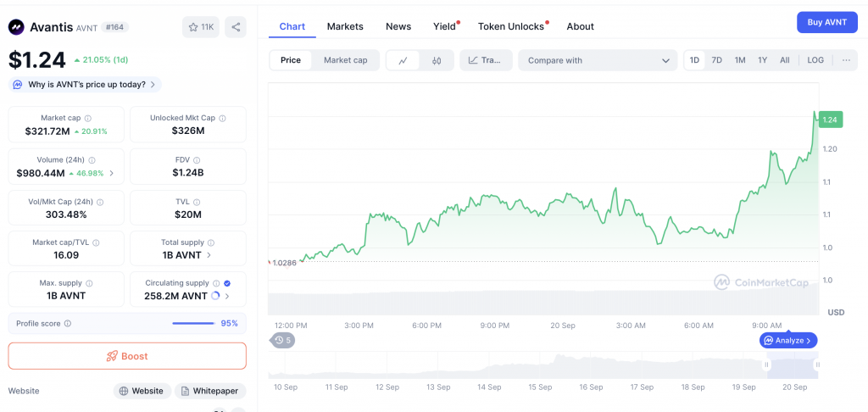
Task: Click the 21.05% (1d) price change
Action: (102, 60)
